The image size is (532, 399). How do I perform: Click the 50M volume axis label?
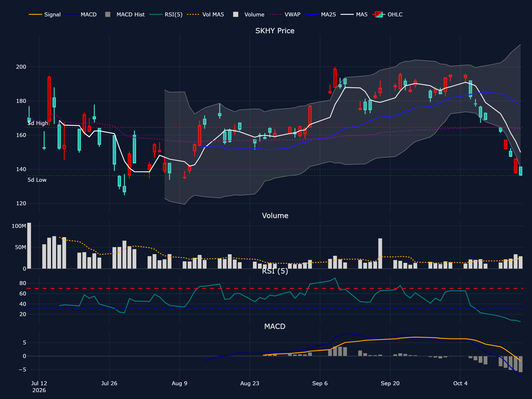click(20, 247)
